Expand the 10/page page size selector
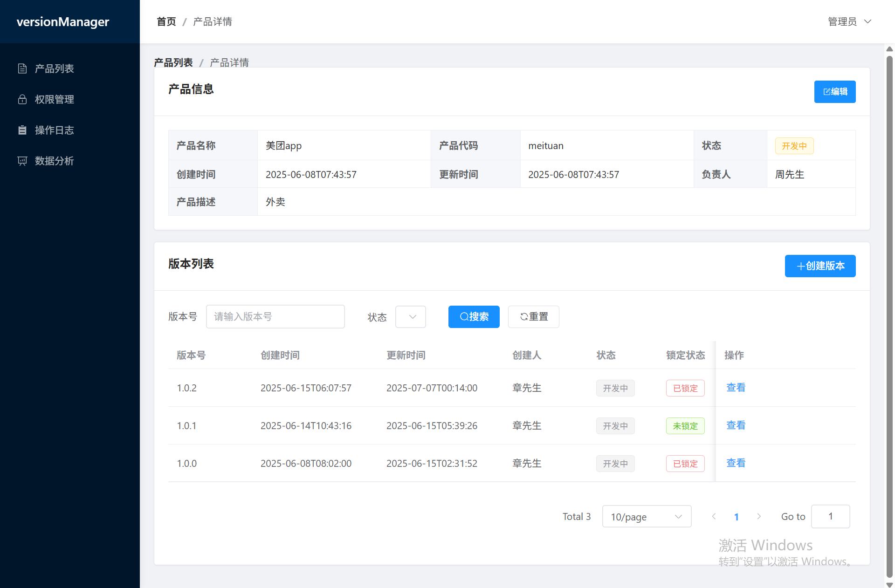 (x=647, y=516)
